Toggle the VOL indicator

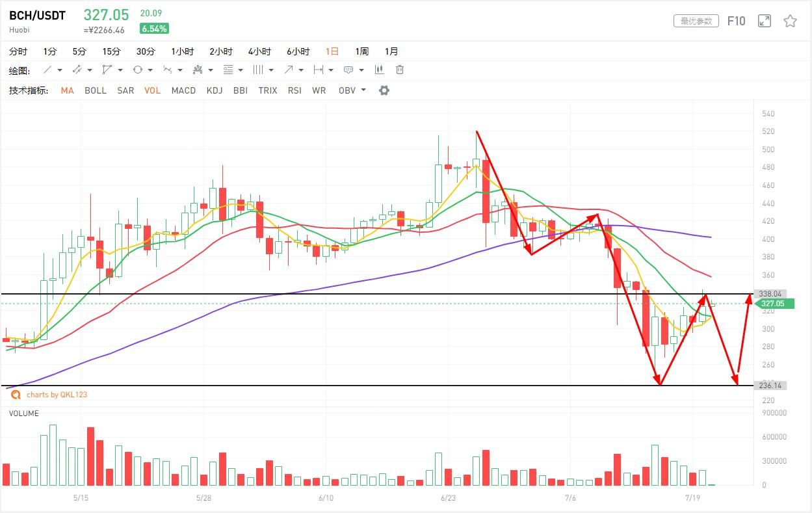click(x=153, y=90)
